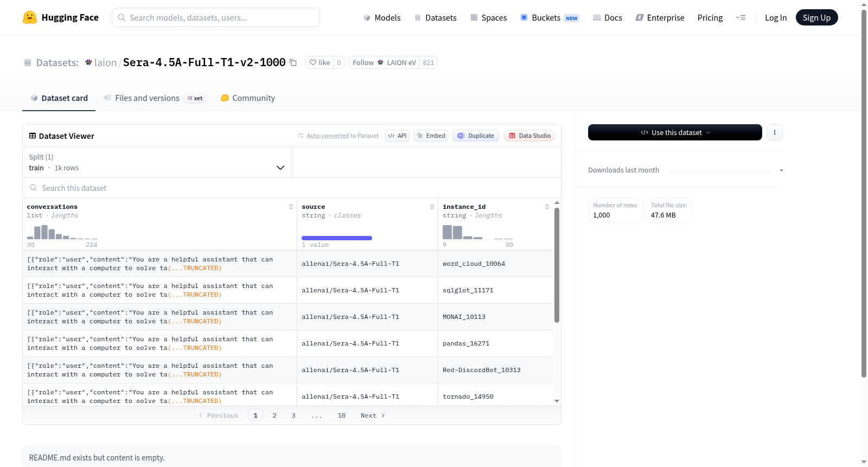Click the heart like icon

pyautogui.click(x=313, y=62)
